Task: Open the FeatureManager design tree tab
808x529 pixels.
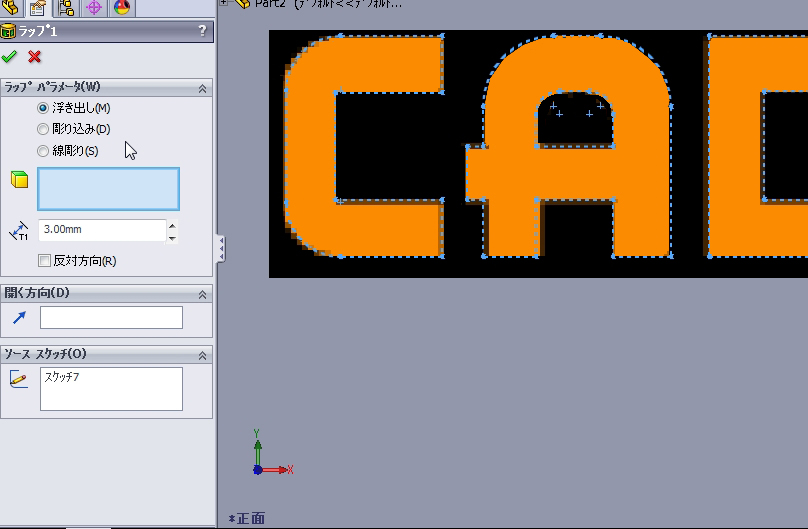Action: tap(10, 8)
